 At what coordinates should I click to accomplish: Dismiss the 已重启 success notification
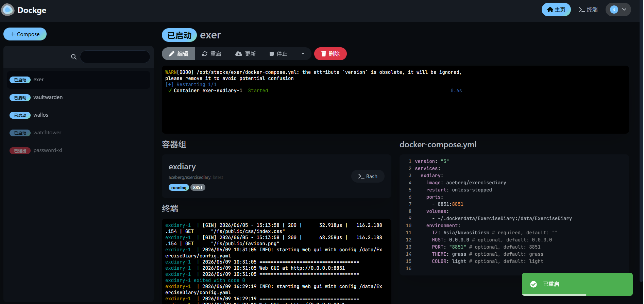(577, 284)
